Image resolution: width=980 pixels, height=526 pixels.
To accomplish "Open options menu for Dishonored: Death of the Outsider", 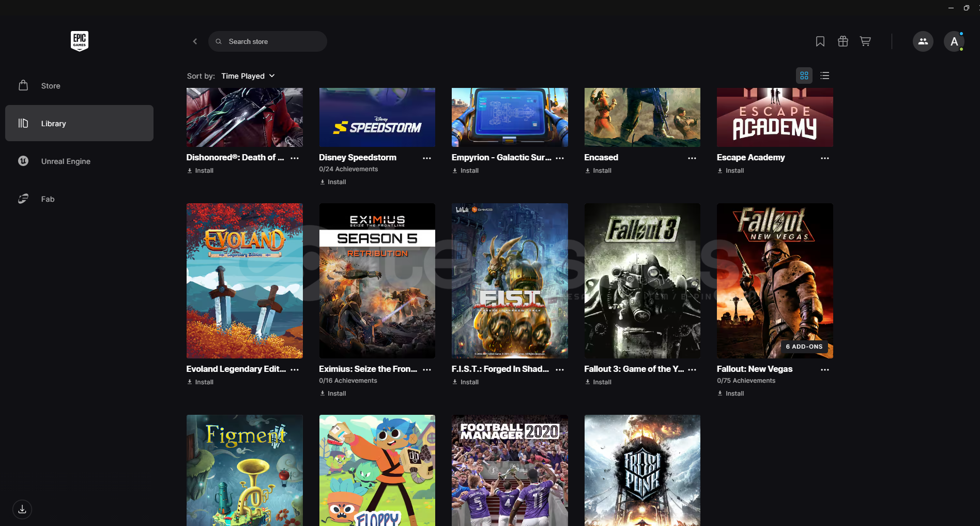I will tap(295, 158).
